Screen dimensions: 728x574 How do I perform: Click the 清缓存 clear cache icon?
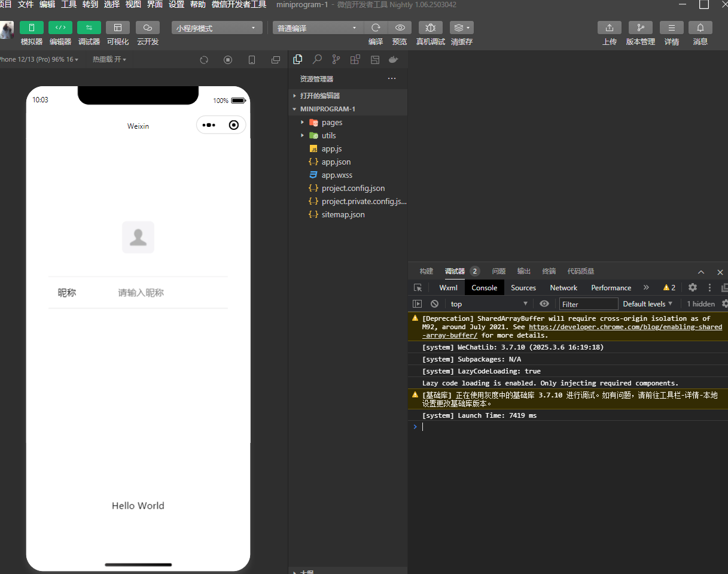pyautogui.click(x=461, y=28)
